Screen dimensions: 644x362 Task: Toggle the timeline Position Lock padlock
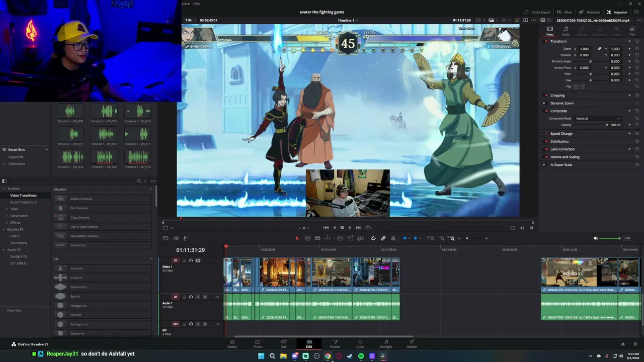393,238
